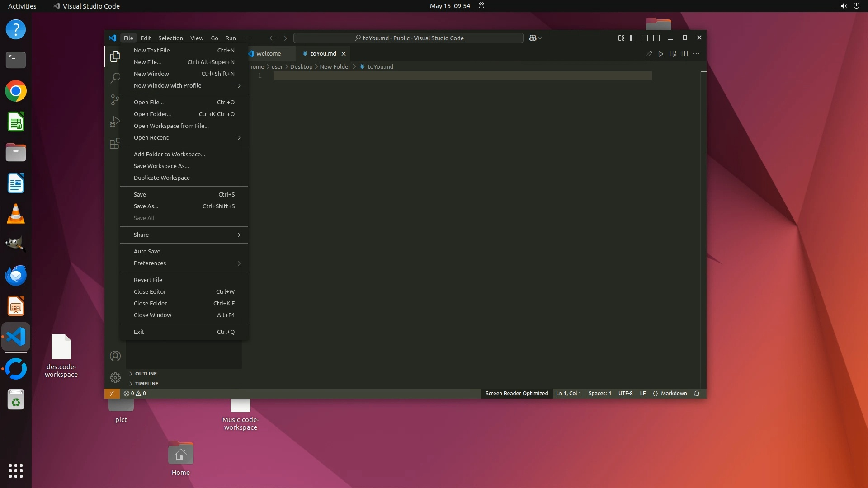
Task: Click Markdown language mode in status bar
Action: click(674, 394)
